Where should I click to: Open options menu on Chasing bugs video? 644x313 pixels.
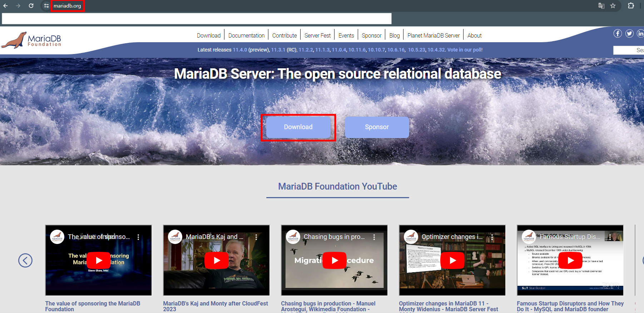(x=374, y=237)
